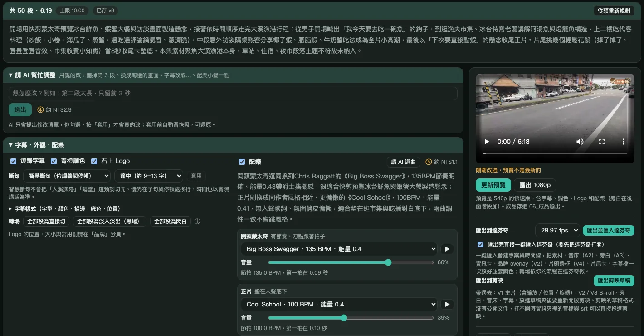The height and width of the screenshot is (336, 644).
Task: Toggle the 右上 Logo checkbox
Action: point(94,161)
